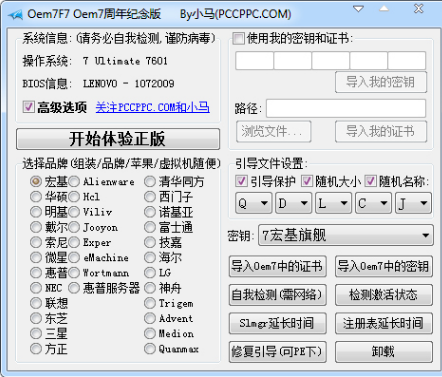Image resolution: width=442 pixels, height=377 pixels.
Task: Choose the Quanmax radio button
Action: [150, 349]
